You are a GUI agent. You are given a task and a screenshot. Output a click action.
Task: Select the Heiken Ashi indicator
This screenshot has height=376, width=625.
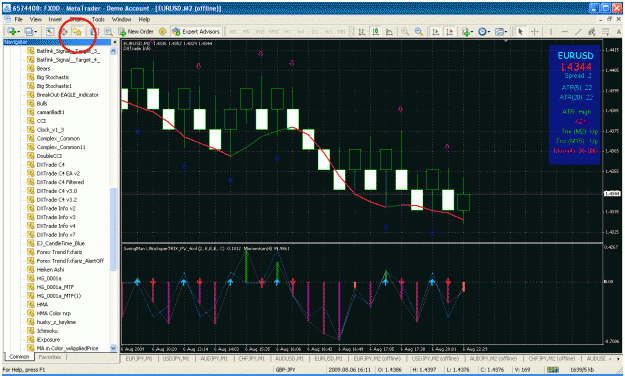(x=50, y=270)
